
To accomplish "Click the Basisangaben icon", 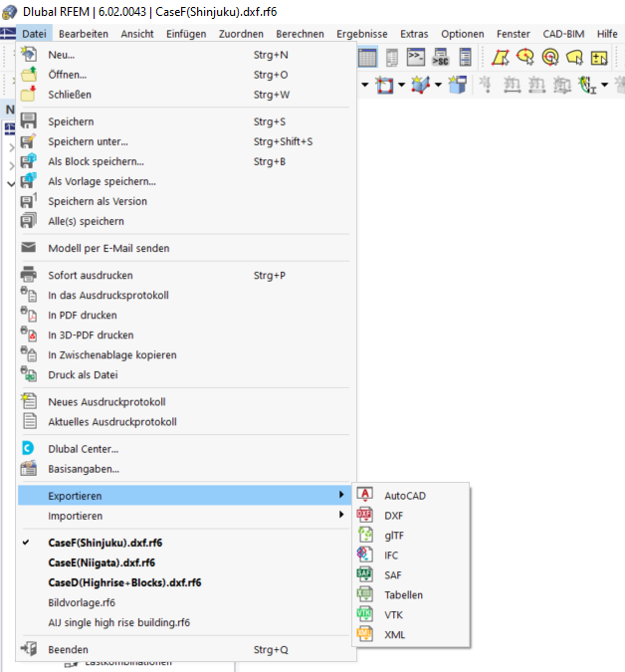I will pos(29,469).
